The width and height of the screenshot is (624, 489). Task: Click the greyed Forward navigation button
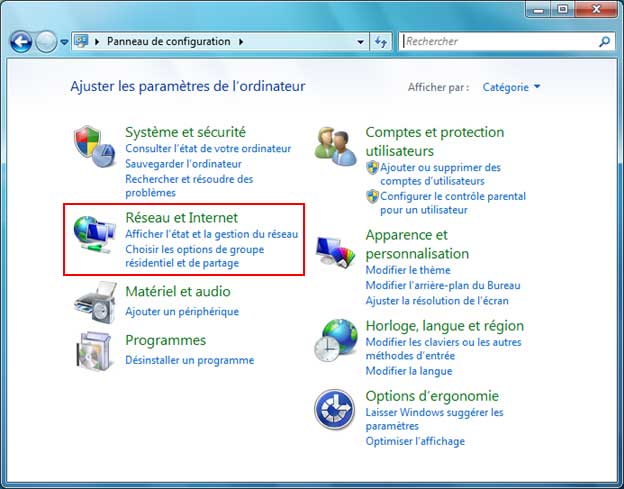tap(46, 41)
